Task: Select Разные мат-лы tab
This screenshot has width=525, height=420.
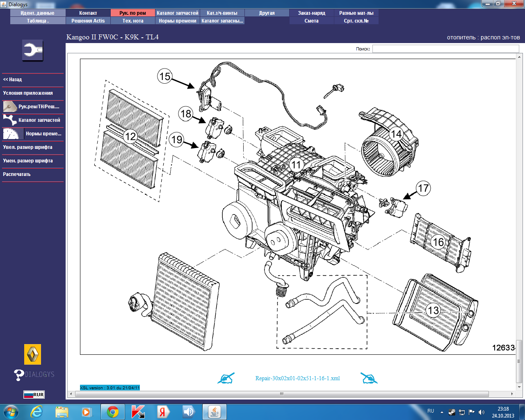Action: 356,13
